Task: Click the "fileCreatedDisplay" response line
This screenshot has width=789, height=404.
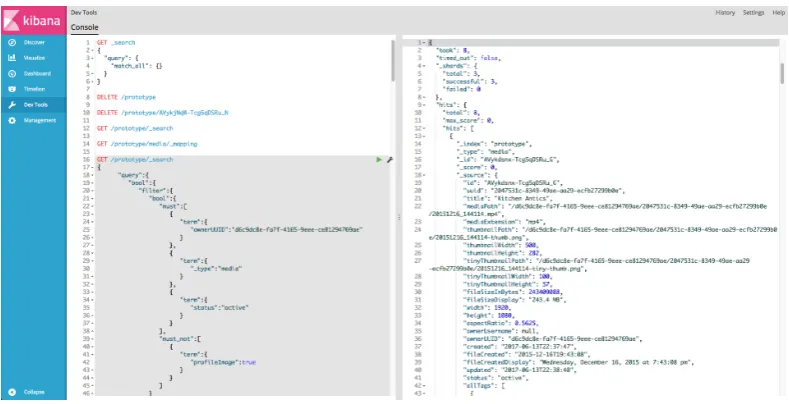Action: click(x=579, y=363)
